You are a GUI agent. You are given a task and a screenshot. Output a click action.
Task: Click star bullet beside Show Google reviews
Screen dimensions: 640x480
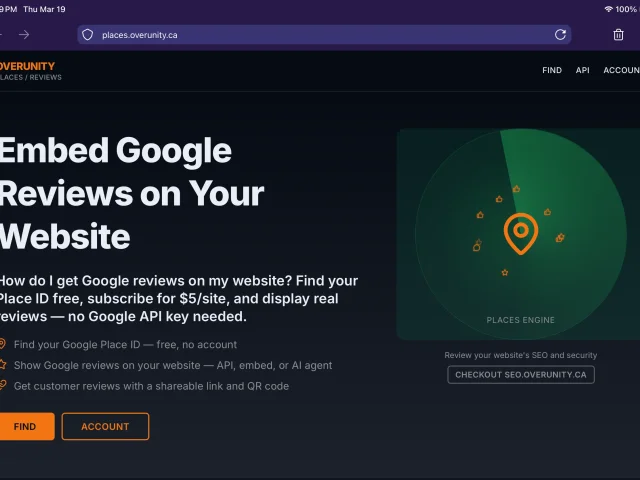[3, 365]
